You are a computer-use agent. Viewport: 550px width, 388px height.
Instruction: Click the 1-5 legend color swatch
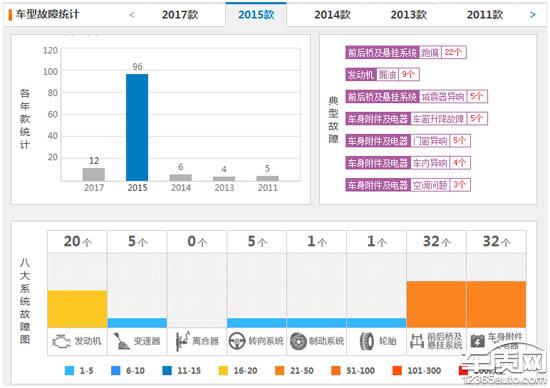69,370
